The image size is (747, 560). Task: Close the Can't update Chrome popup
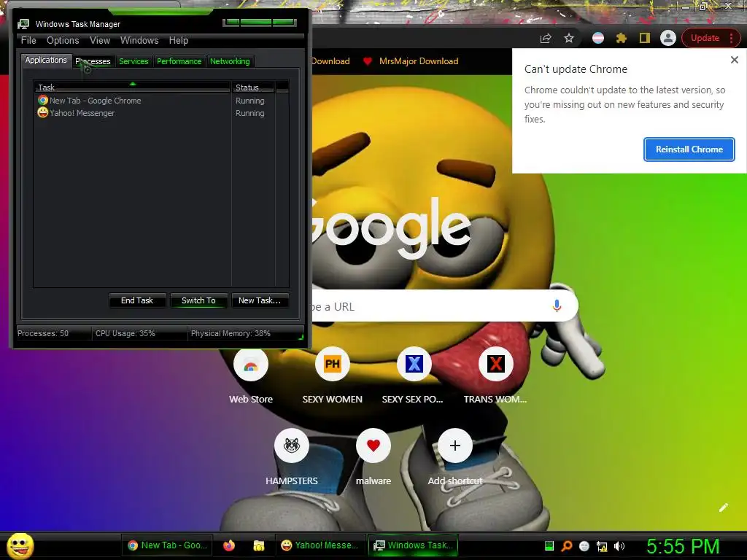734,60
